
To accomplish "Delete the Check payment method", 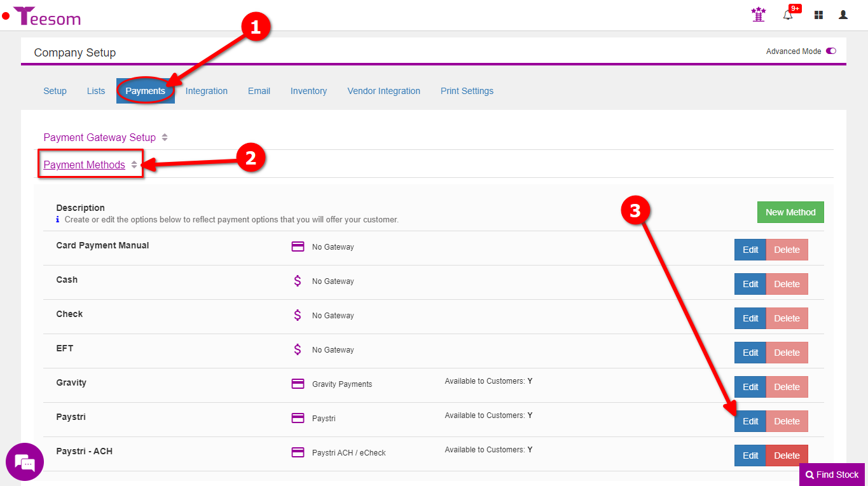I will pyautogui.click(x=787, y=318).
